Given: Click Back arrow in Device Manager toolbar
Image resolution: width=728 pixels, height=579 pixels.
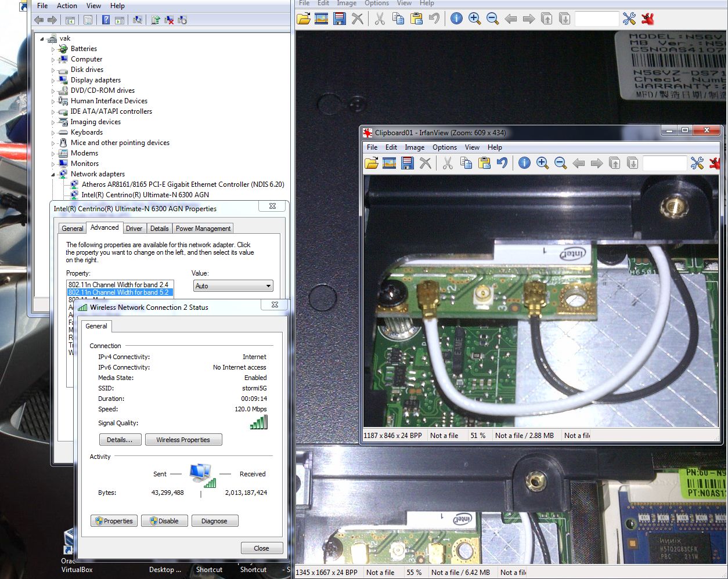Looking at the screenshot, I should tap(39, 20).
